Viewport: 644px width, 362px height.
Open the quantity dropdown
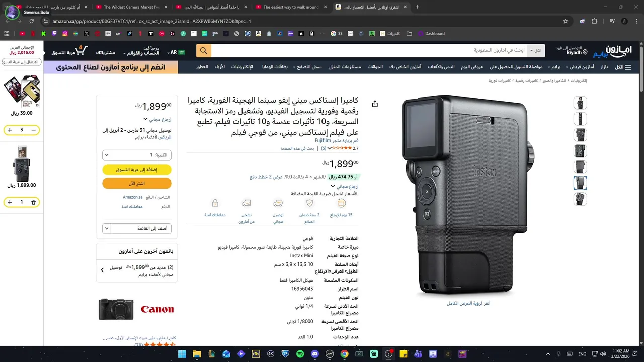(x=137, y=155)
